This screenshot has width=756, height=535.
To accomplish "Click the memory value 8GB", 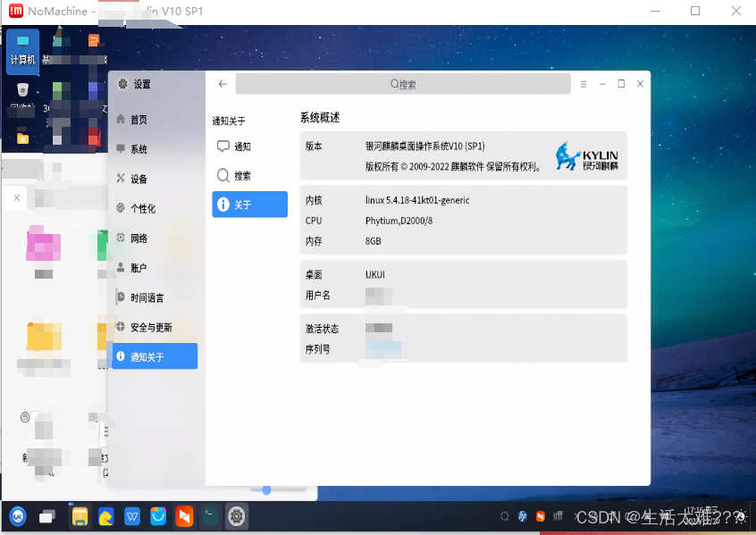I will 374,241.
